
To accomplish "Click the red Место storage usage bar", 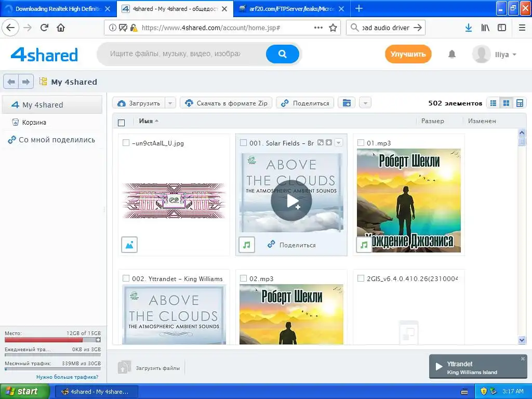I will pos(44,340).
